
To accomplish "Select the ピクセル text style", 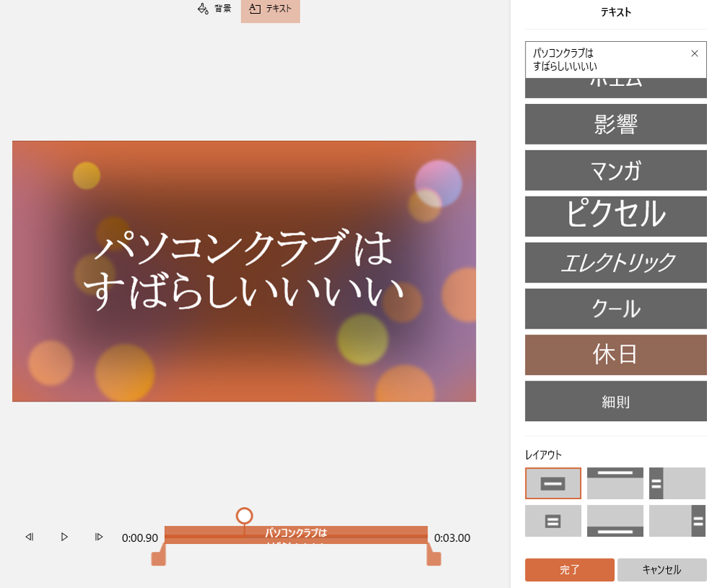I will (x=615, y=216).
